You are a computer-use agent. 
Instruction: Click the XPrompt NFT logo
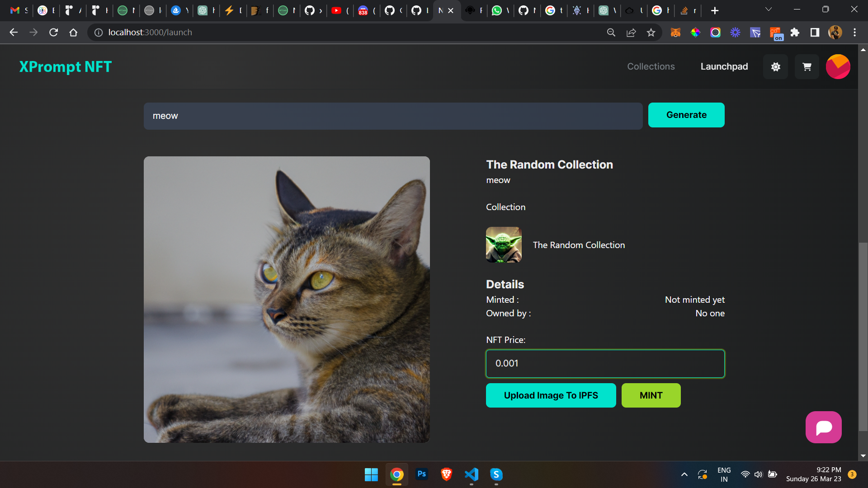coord(65,67)
